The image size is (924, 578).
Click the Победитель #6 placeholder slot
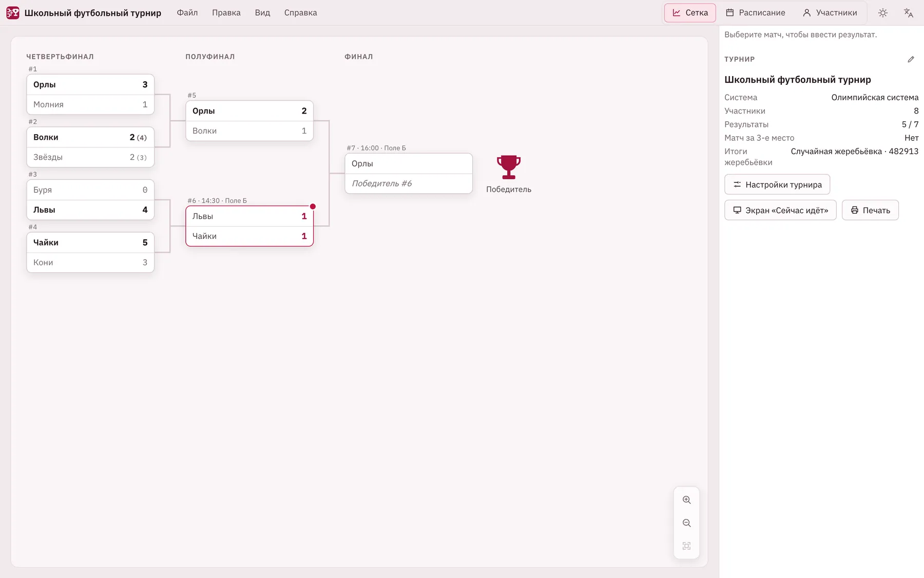pyautogui.click(x=409, y=183)
